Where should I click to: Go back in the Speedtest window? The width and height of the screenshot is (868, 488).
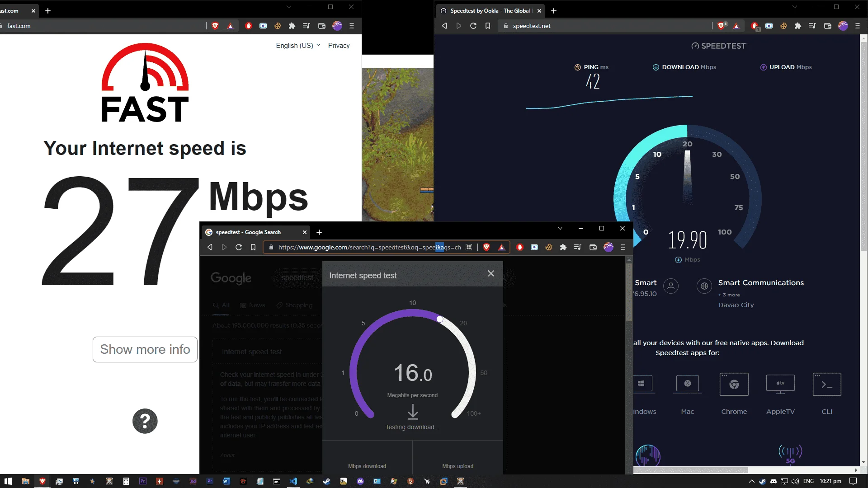point(444,26)
